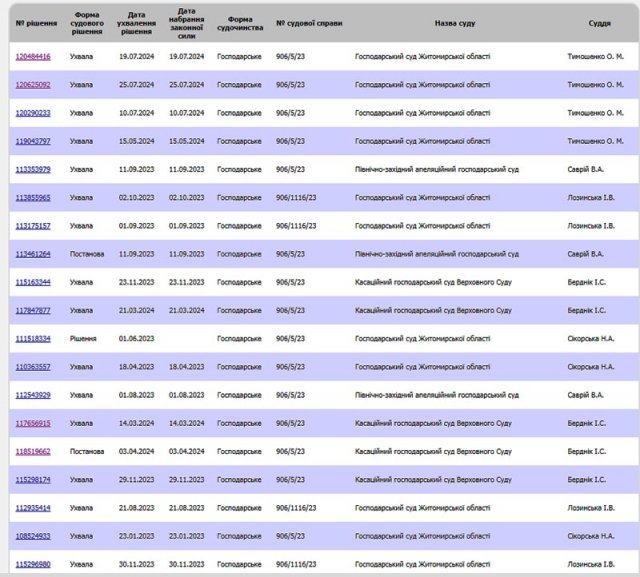
Task: Select 'Господарське' cell in row 115298174
Action: tap(239, 480)
